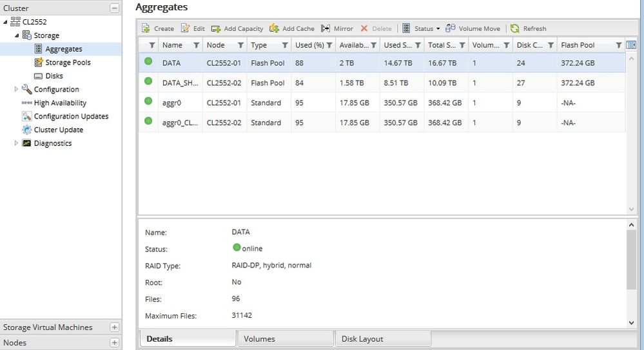Image resolution: width=644 pixels, height=350 pixels.
Task: Click the 10.09 TB total space cell
Action: (x=442, y=83)
